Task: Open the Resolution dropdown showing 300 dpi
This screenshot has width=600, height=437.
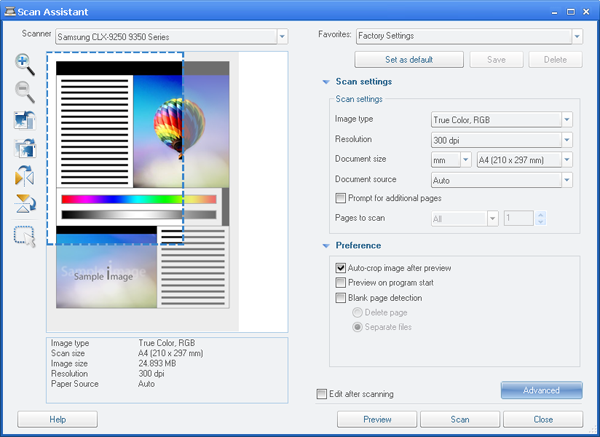Action: pos(567,139)
